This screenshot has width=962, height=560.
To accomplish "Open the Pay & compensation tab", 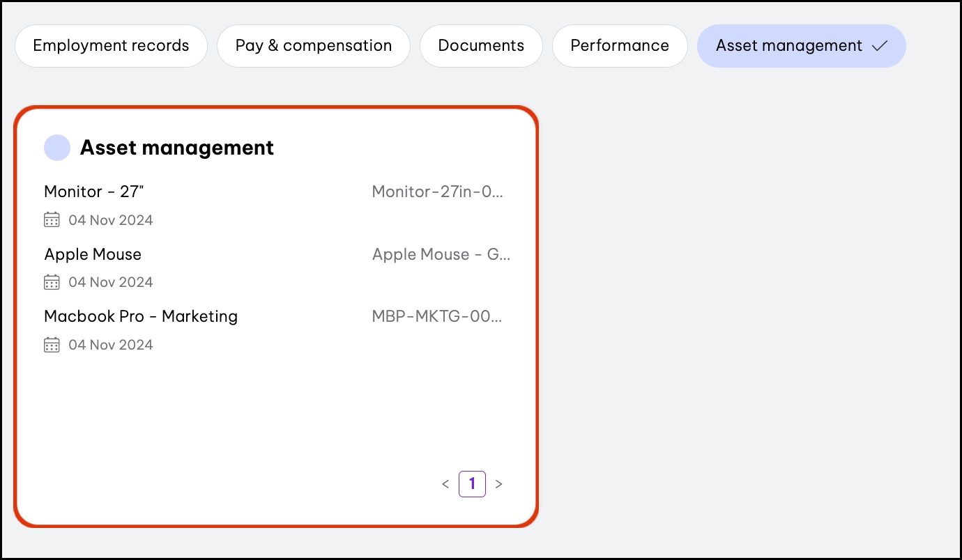I will (x=313, y=46).
